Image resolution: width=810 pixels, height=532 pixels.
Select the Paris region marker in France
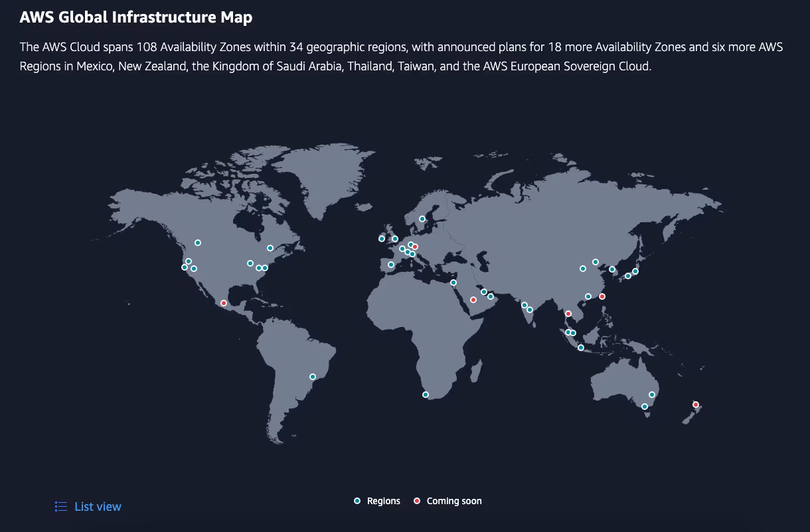tap(402, 249)
